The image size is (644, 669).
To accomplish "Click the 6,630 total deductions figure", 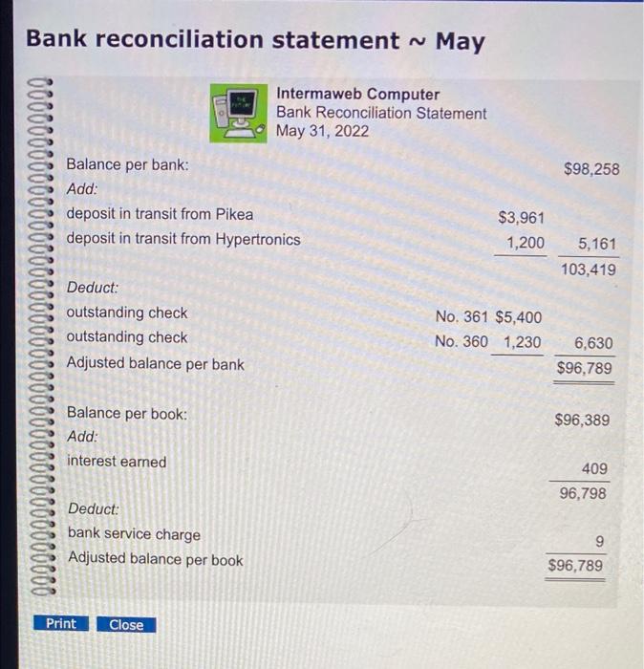I will click(x=593, y=342).
